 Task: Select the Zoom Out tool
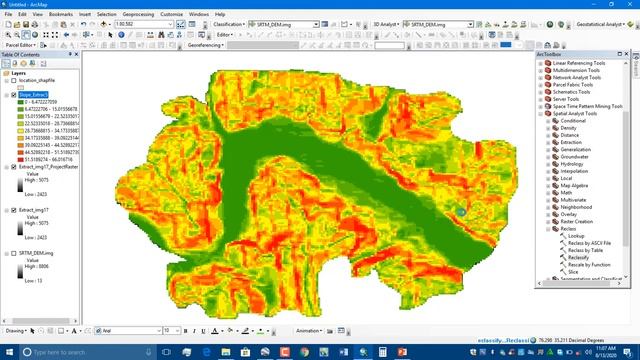17,35
